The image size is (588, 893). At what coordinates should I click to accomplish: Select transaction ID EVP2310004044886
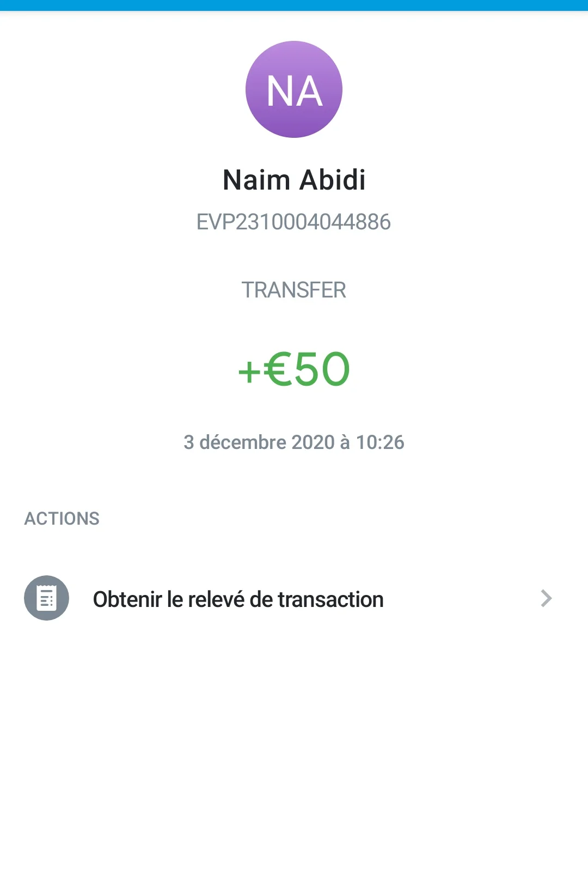click(x=293, y=222)
